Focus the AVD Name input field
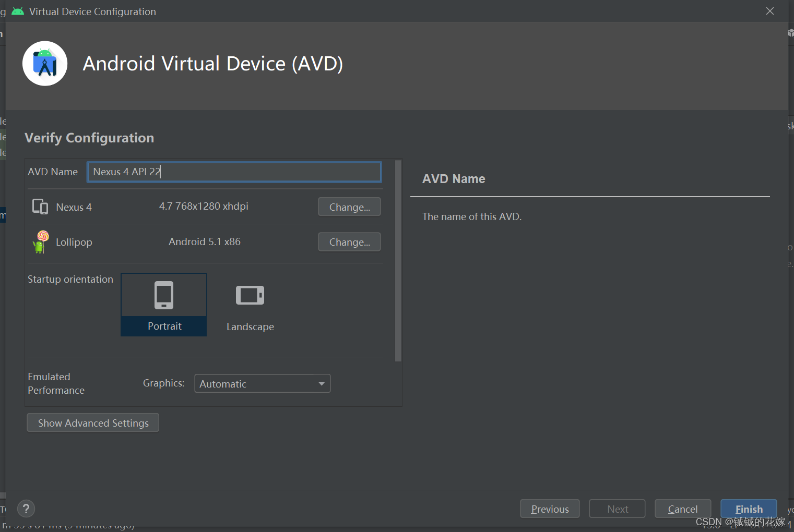 [x=234, y=172]
